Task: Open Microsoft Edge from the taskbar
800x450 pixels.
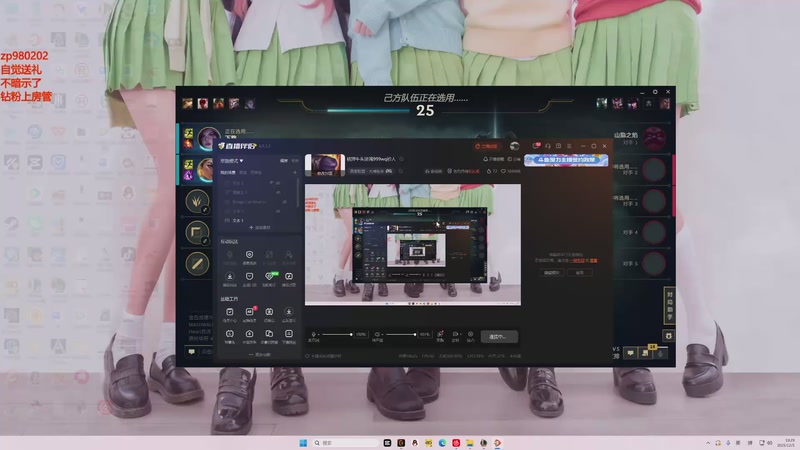Action: click(x=442, y=443)
